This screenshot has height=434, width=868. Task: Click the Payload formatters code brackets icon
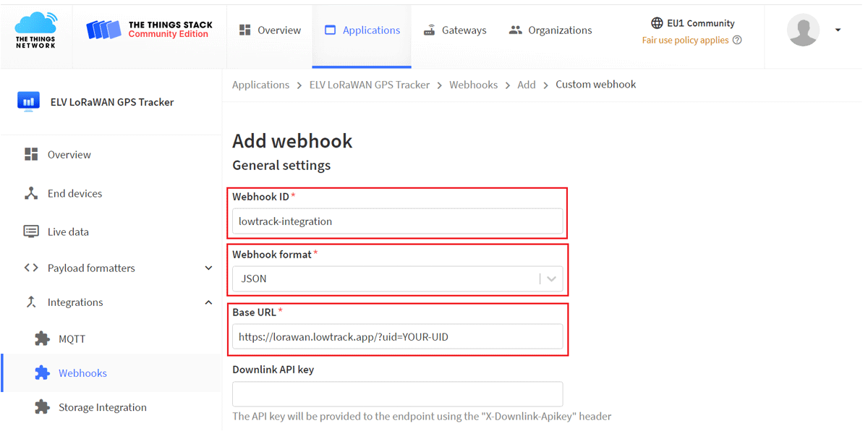pos(31,268)
